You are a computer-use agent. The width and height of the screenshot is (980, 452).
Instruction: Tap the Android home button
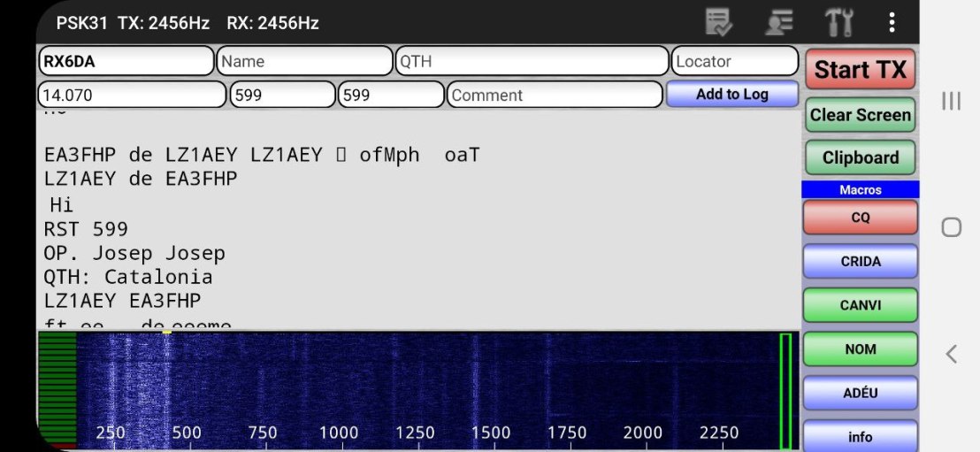pyautogui.click(x=951, y=227)
